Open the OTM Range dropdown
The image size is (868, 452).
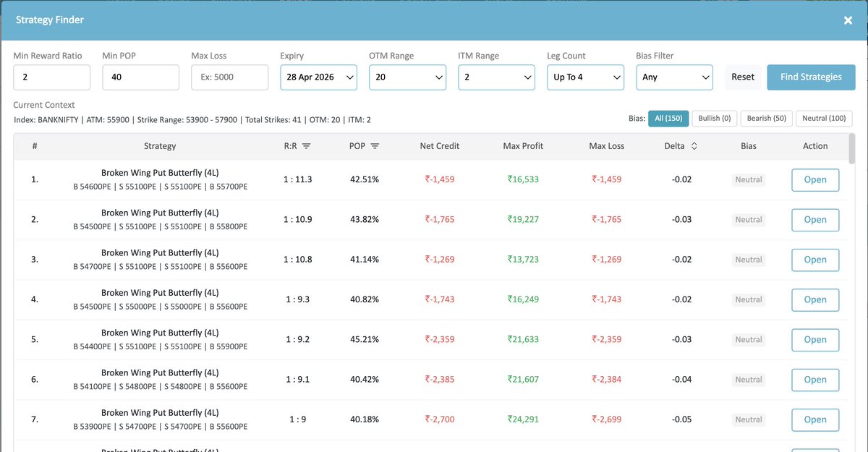(x=407, y=77)
